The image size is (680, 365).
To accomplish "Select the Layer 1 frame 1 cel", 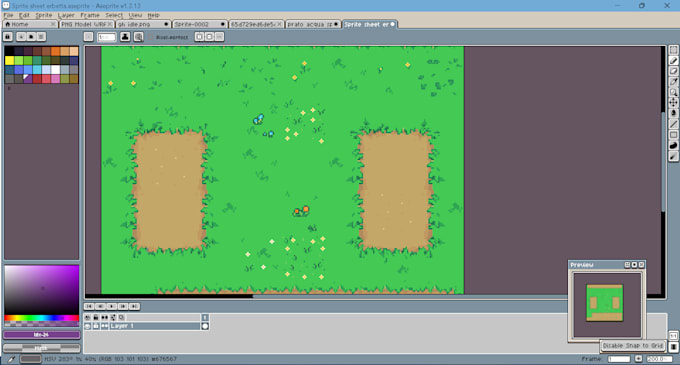I will click(205, 326).
